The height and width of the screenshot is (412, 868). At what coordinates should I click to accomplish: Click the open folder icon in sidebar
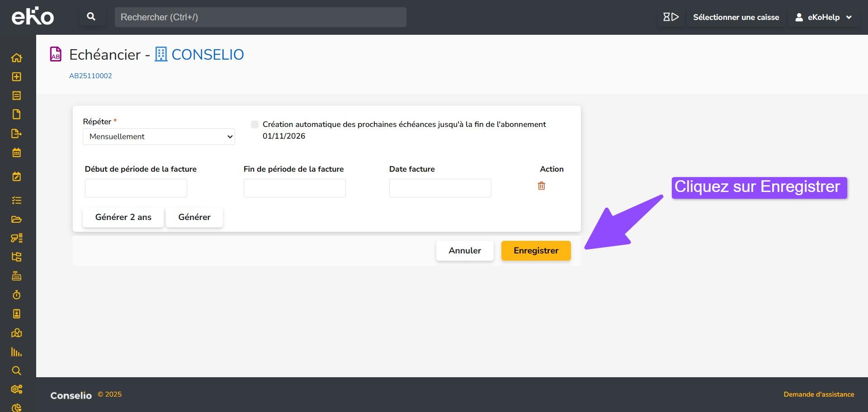[17, 220]
